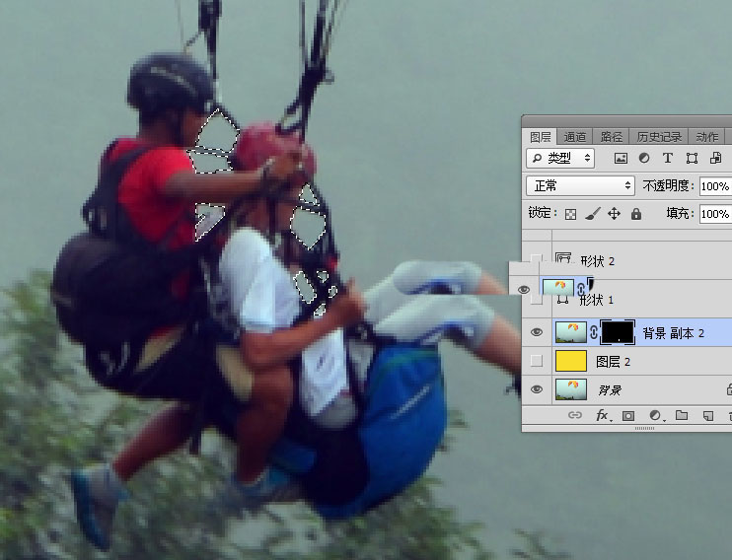
Task: Lock image pixels brush icon
Action: [x=592, y=214]
